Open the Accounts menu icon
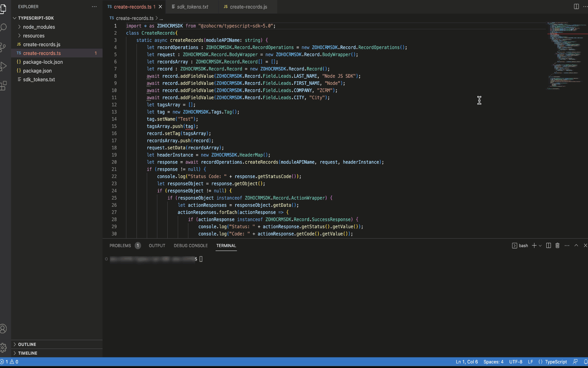 click(x=3, y=329)
